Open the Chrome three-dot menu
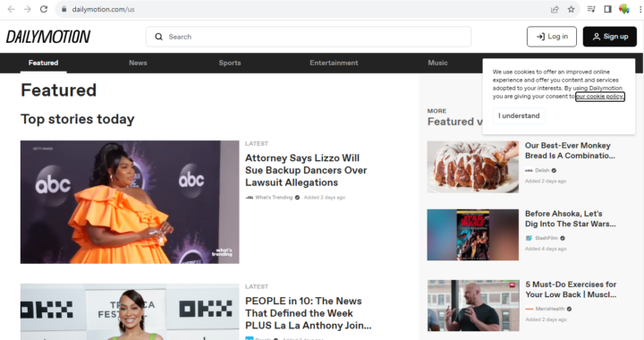 (x=640, y=9)
